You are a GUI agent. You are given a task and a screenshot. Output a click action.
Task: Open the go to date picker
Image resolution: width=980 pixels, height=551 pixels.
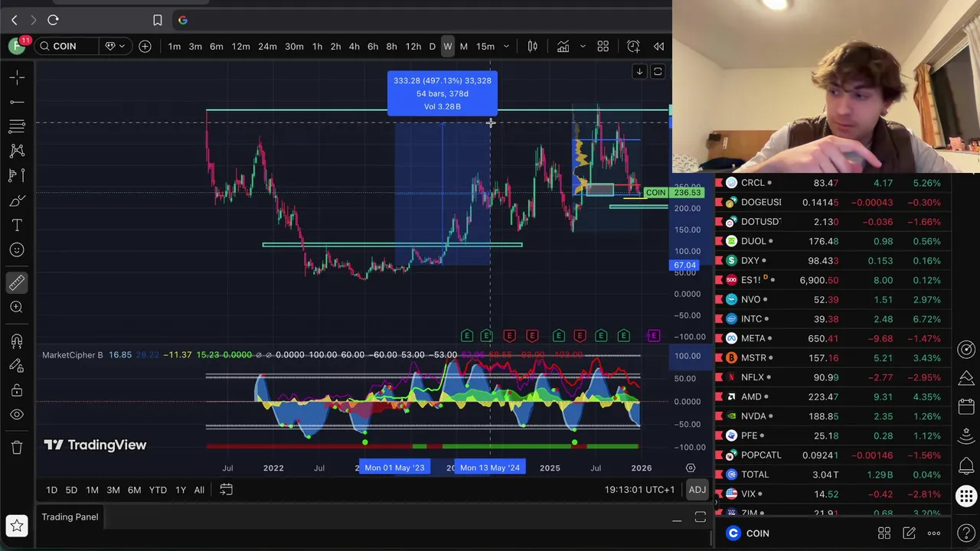coord(226,490)
